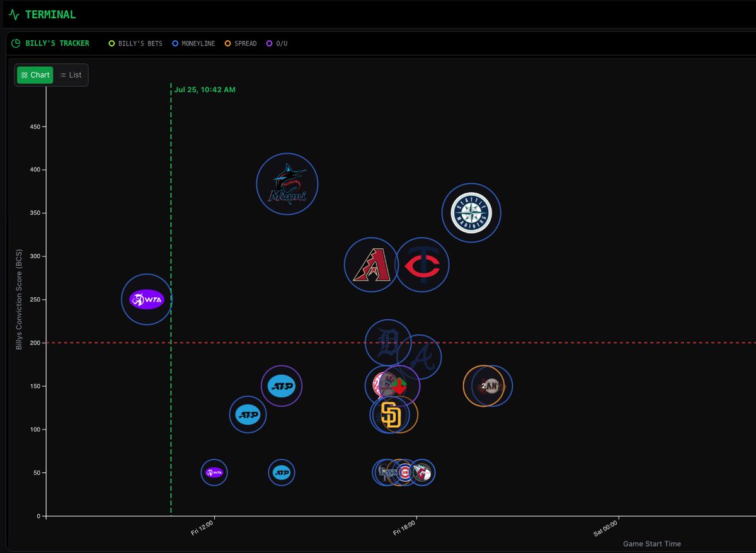Enable the O/U filter
This screenshot has width=756, height=553.
tap(277, 43)
